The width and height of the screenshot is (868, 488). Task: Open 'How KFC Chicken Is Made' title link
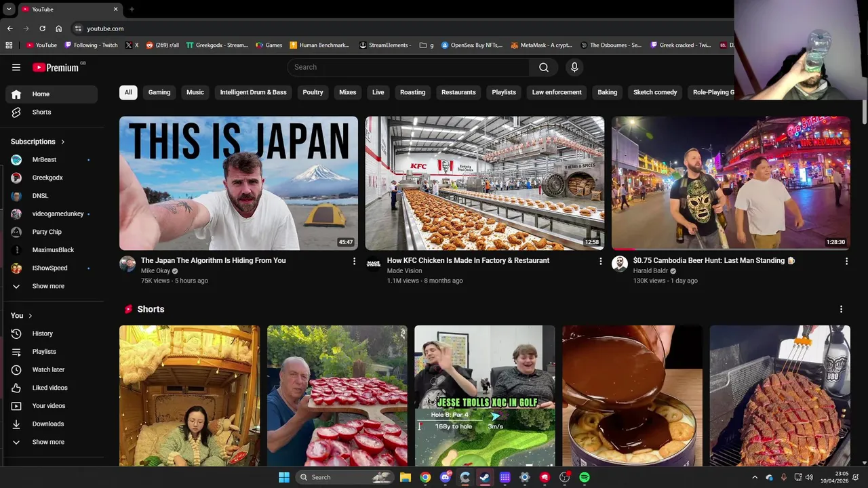coord(468,260)
